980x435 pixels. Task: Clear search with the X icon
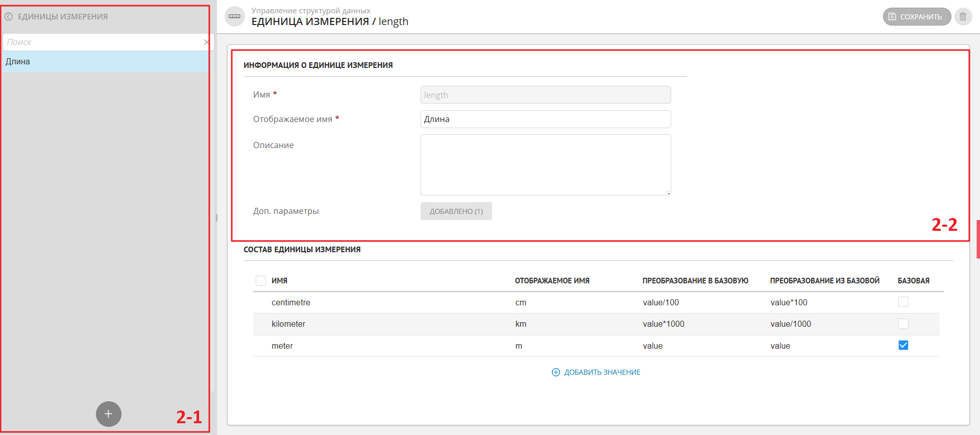206,42
